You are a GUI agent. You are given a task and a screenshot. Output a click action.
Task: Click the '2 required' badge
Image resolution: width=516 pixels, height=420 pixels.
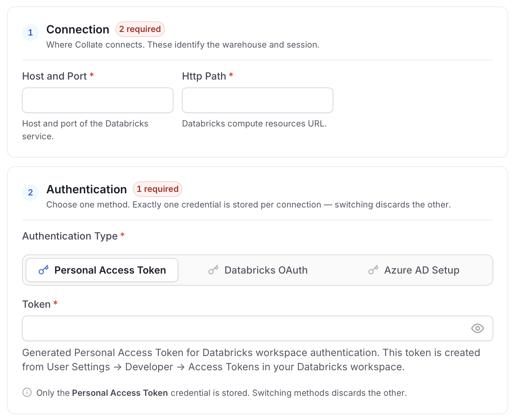pos(140,29)
